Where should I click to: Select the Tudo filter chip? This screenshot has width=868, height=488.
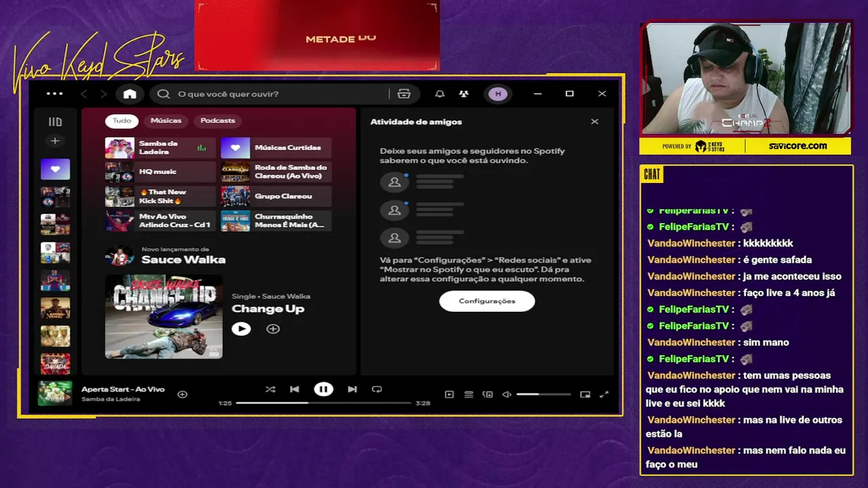point(122,121)
